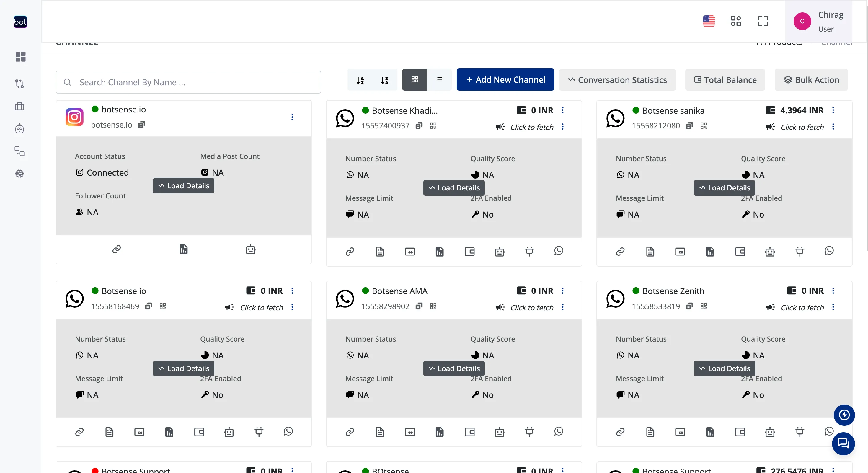Copy the phone number 15558212080
This screenshot has width=868, height=473.
coord(689,125)
